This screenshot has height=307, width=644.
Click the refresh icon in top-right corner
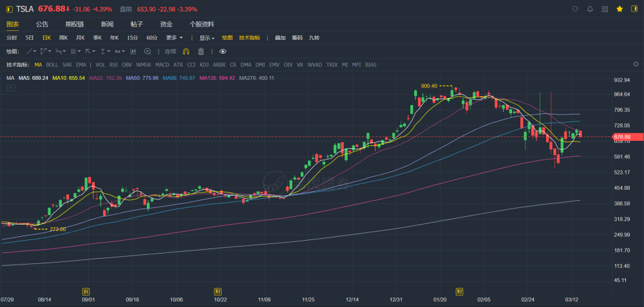coord(574,9)
